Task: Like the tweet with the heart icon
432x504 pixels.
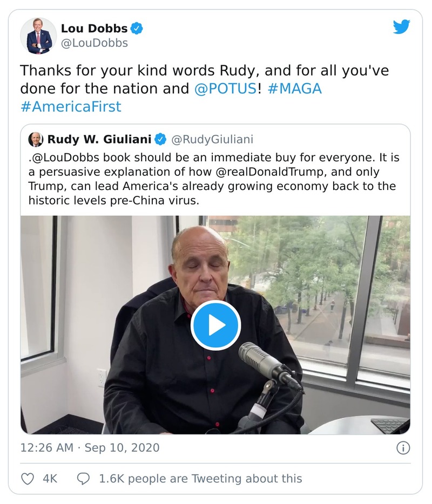Action: [x=27, y=478]
